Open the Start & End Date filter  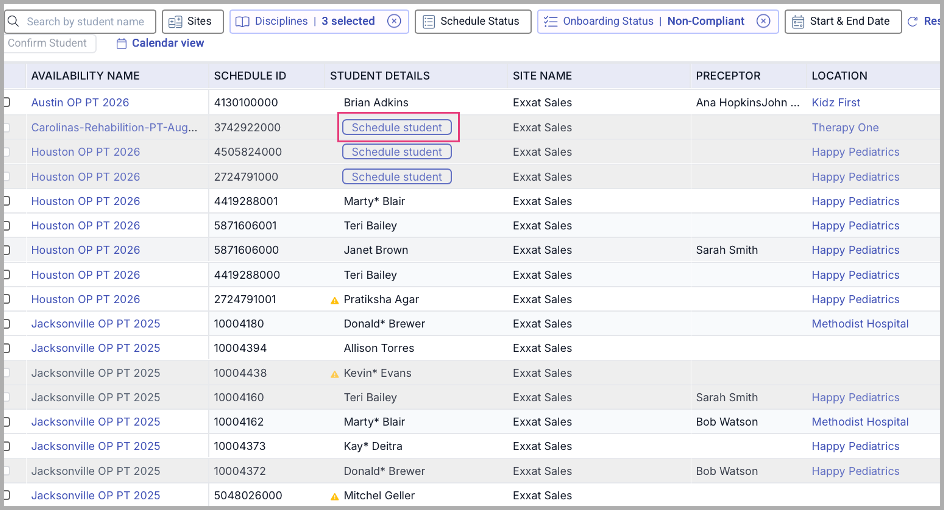(x=843, y=22)
